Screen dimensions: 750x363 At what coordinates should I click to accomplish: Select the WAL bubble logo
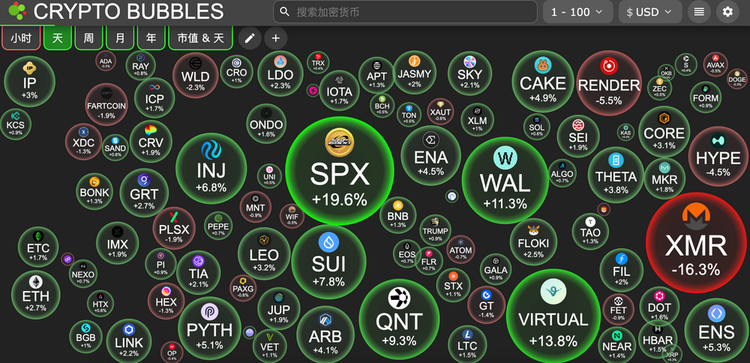(505, 157)
